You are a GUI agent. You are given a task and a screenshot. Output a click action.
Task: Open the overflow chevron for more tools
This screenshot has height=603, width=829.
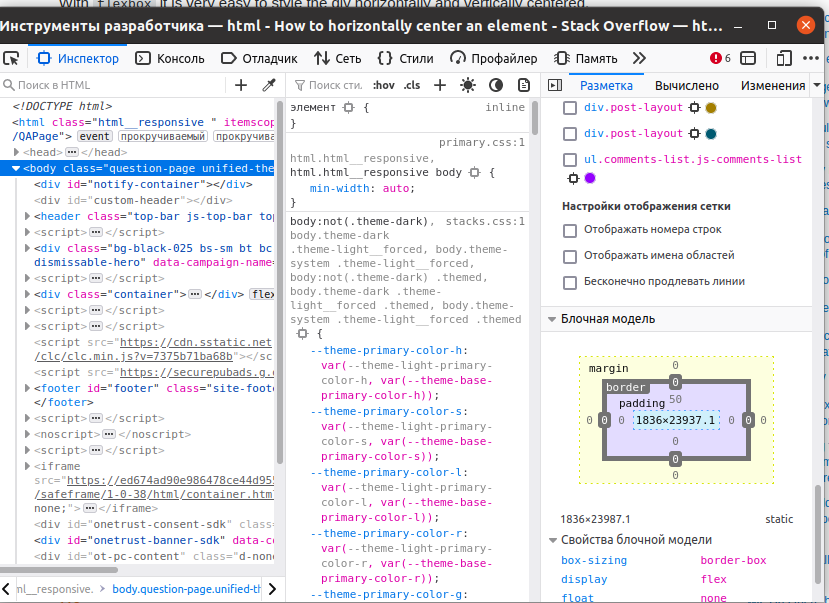[640, 59]
